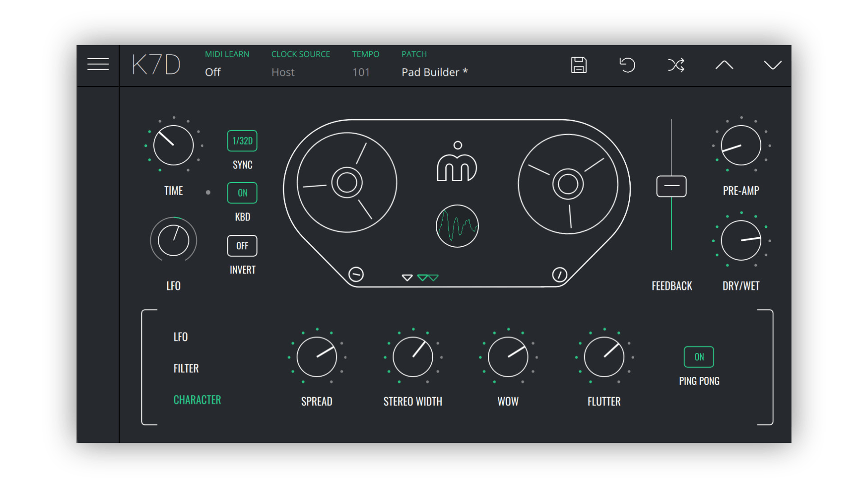Open the Clock Source Host selector
868x488 pixels.
pos(283,72)
